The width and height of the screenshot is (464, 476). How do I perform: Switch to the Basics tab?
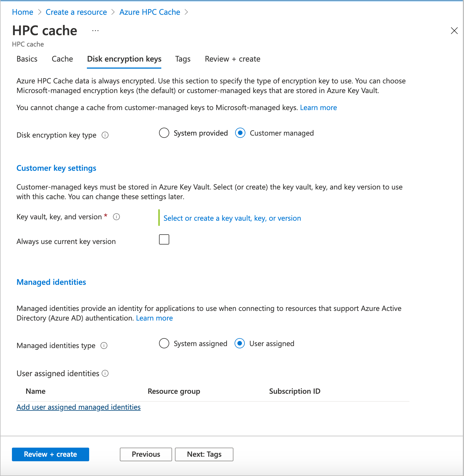click(27, 59)
